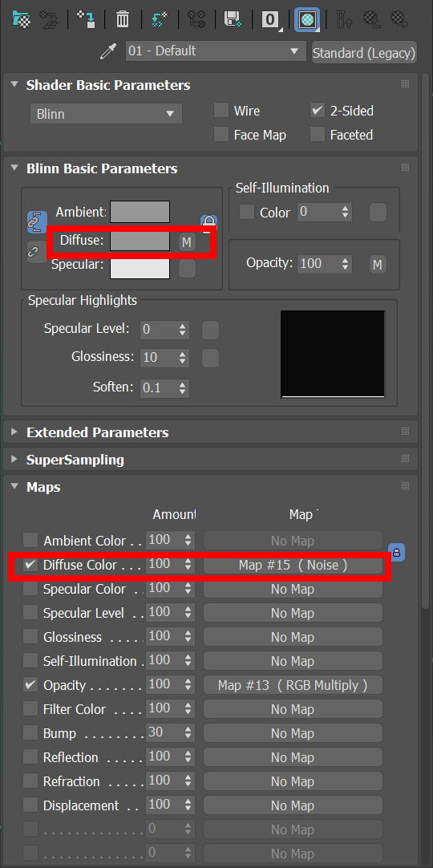Click the blank map button beside Glossiness
Image resolution: width=433 pixels, height=868 pixels.
[210, 358]
